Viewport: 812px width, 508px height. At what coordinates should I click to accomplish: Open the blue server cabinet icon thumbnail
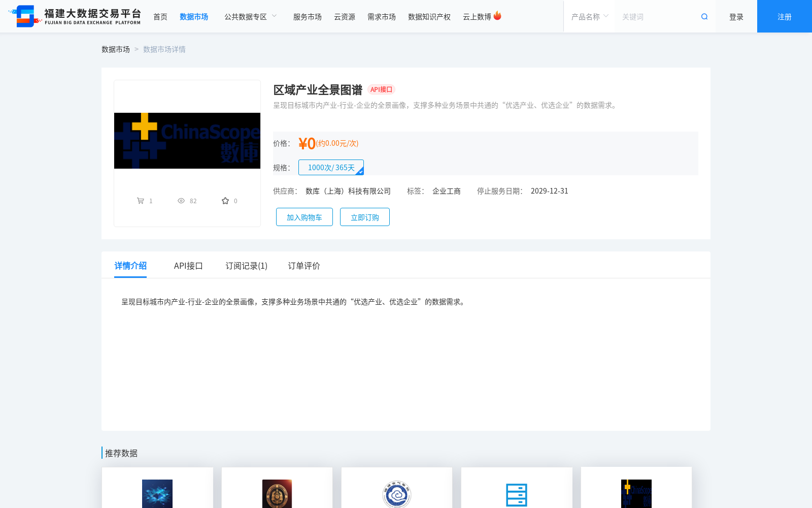[x=517, y=495]
